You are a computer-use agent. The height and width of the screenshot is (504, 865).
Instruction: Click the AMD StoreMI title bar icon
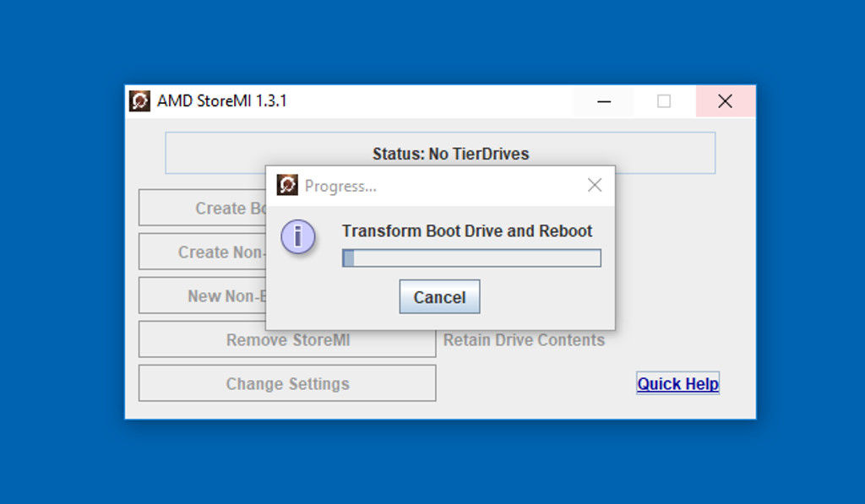pyautogui.click(x=139, y=101)
